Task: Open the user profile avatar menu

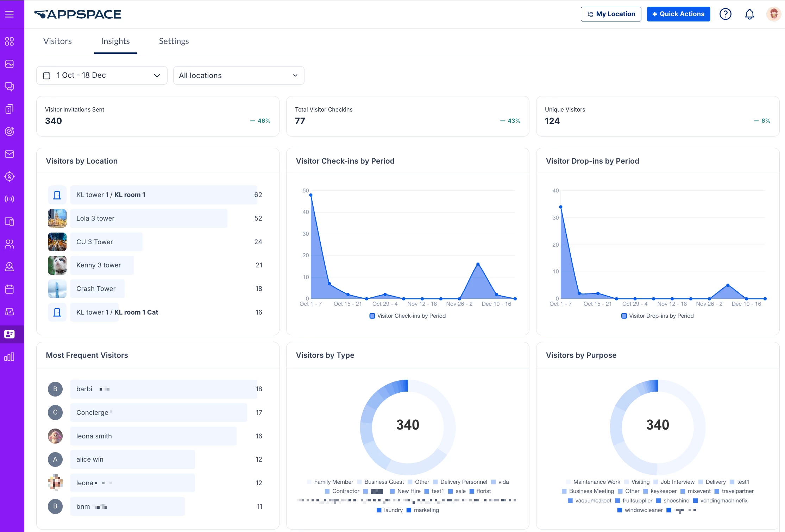Action: click(773, 14)
